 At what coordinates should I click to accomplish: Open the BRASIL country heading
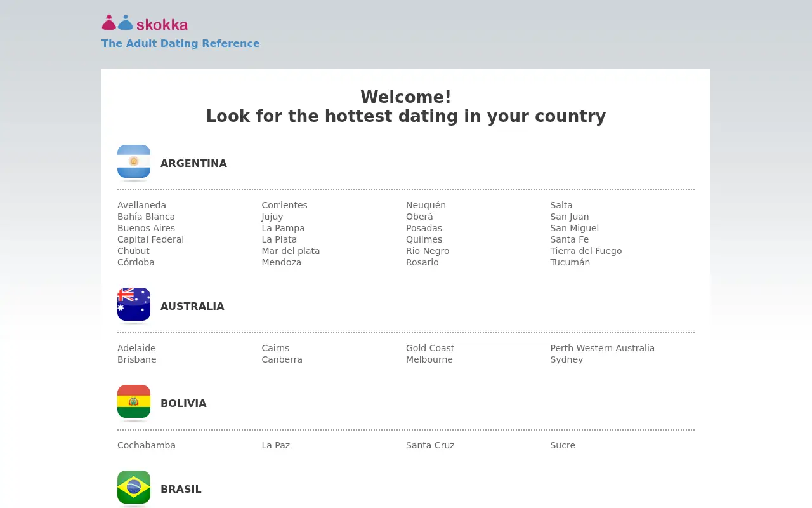(x=181, y=489)
